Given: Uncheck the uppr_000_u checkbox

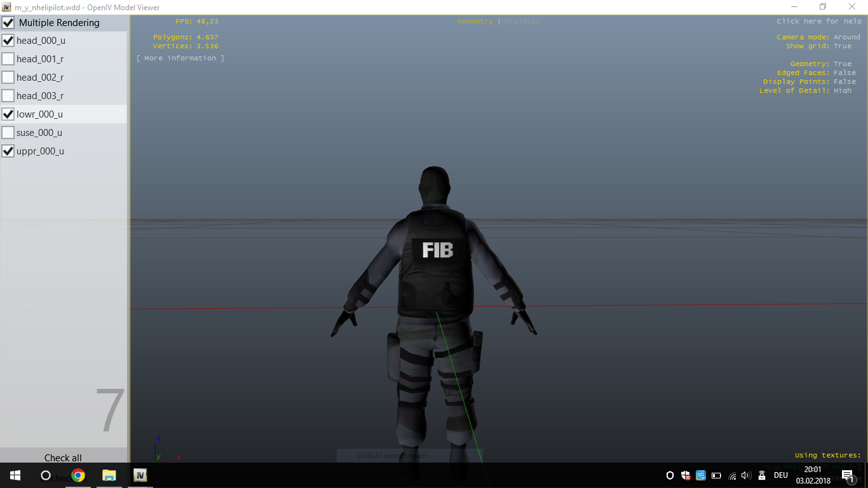Looking at the screenshot, I should click(x=8, y=151).
